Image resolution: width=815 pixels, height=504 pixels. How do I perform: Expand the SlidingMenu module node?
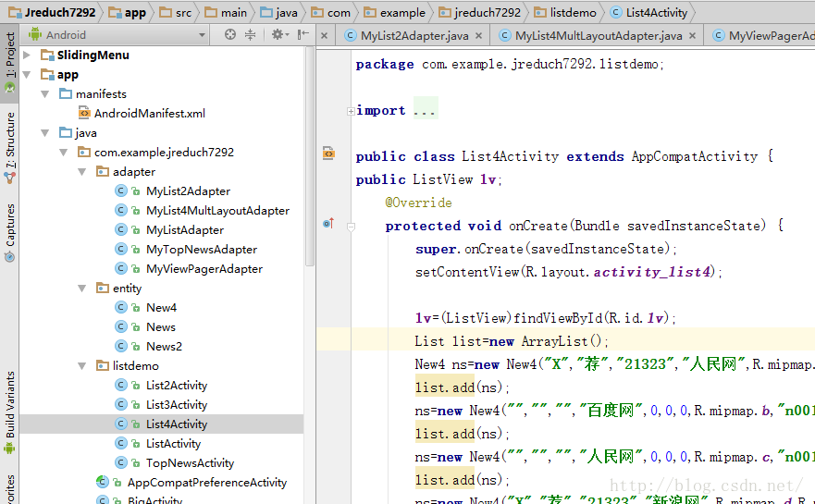pyautogui.click(x=27, y=55)
